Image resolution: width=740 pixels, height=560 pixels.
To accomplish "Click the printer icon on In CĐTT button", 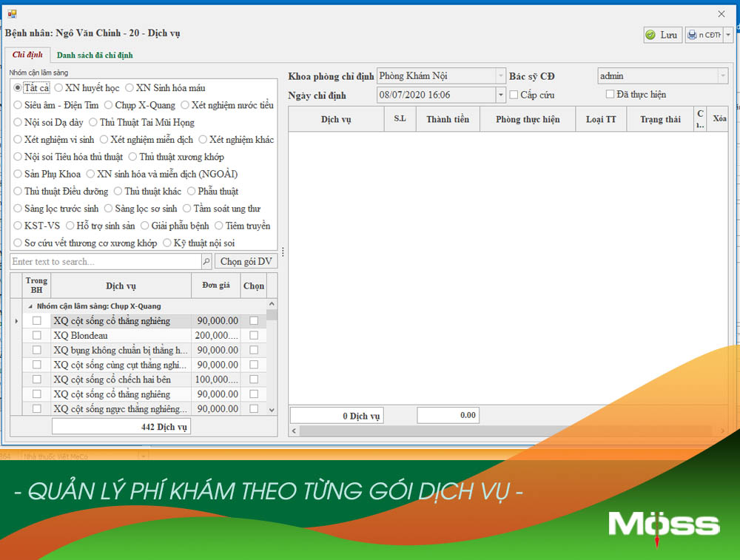I will [692, 35].
